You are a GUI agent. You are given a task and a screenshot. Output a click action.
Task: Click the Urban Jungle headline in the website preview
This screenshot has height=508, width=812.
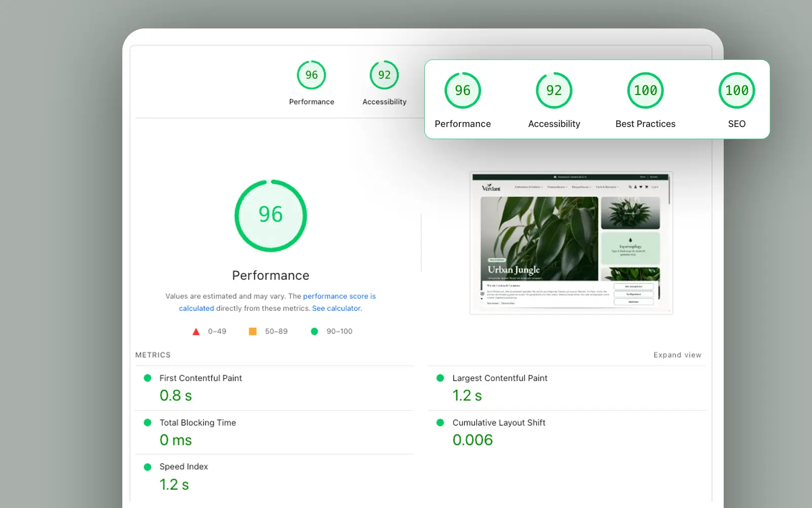point(514,270)
